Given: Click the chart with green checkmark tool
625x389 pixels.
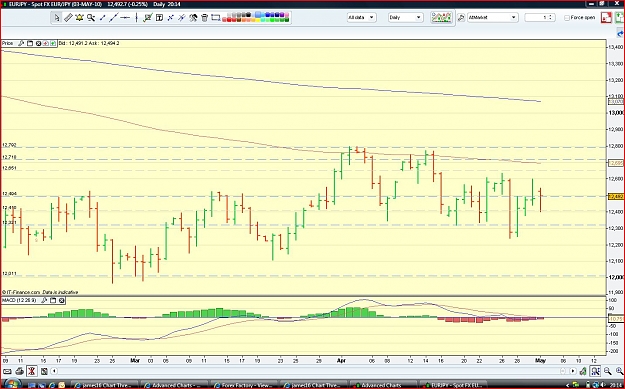Looking at the screenshot, I should click(148, 18).
